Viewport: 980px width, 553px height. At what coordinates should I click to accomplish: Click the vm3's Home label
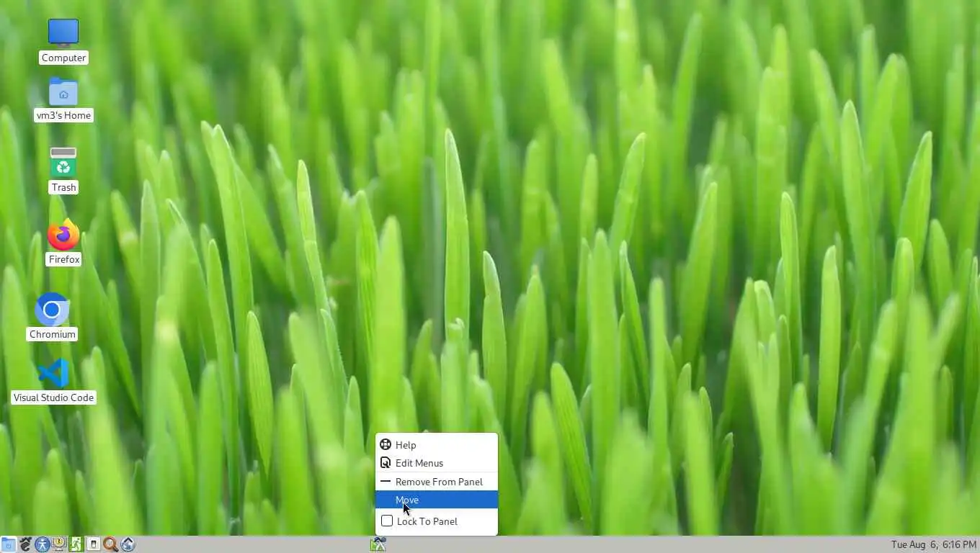[x=63, y=115]
